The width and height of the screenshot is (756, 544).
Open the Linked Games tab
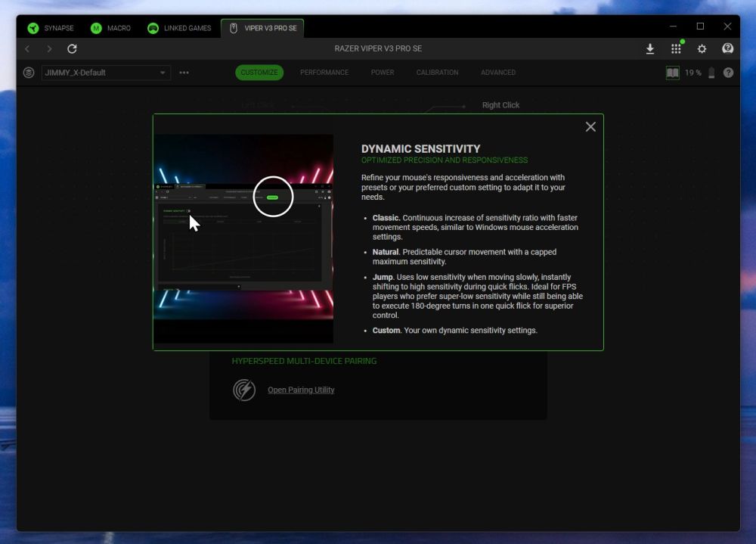(x=180, y=28)
